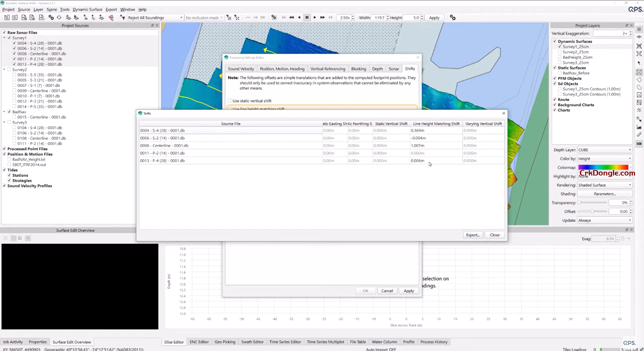Enable the Use static vertical shift checkbox
Viewport: 644px width, 351px height.
(x=230, y=100)
